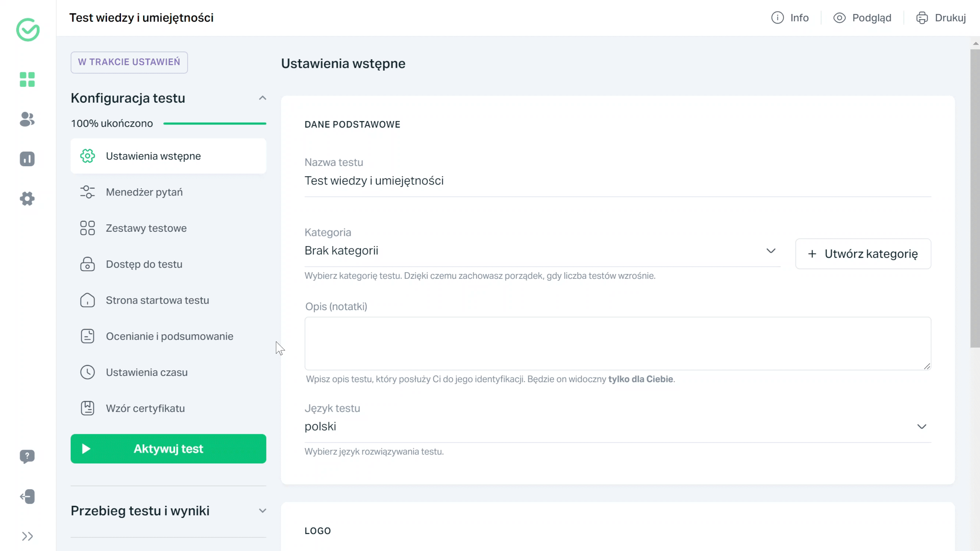Click the Strona startowa testu icon
Viewport: 980px width, 551px height.
(x=88, y=300)
